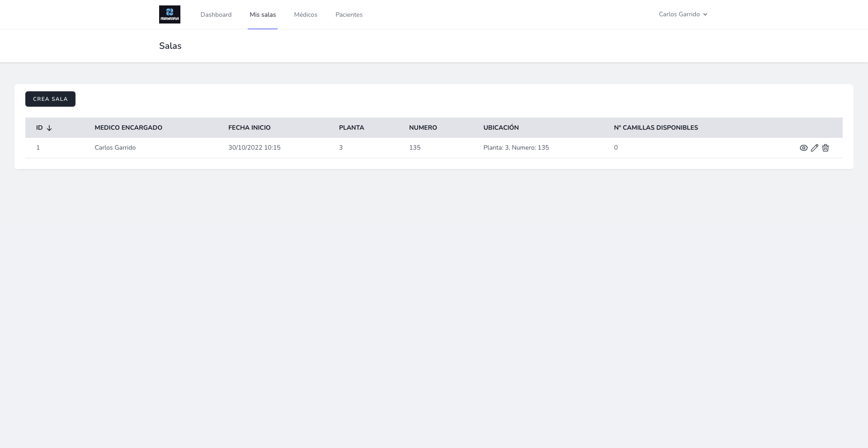Viewport: 868px width, 448px height.
Task: Click the FECHA INICIO column header
Action: [x=249, y=127]
